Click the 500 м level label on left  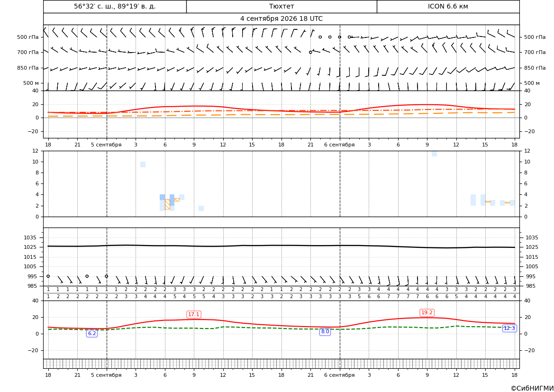tap(31, 83)
